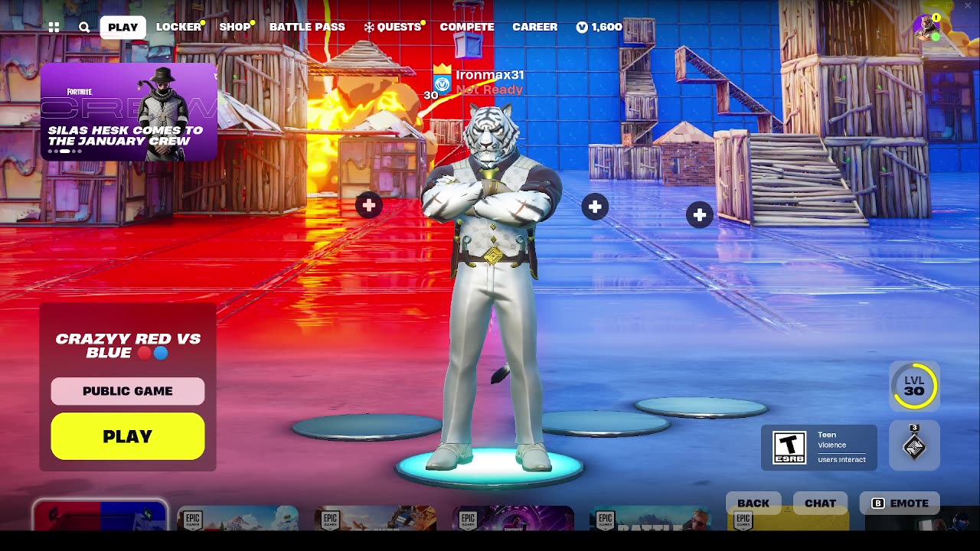Select the second Epic Games snowy thumbnail

coord(238,518)
